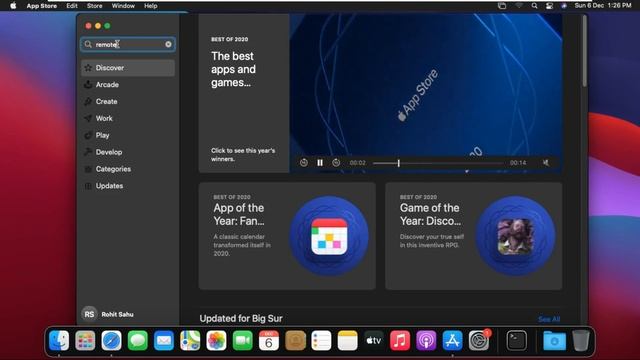The height and width of the screenshot is (360, 640).
Task: Open System Preferences from the Dock
Action: 479,340
